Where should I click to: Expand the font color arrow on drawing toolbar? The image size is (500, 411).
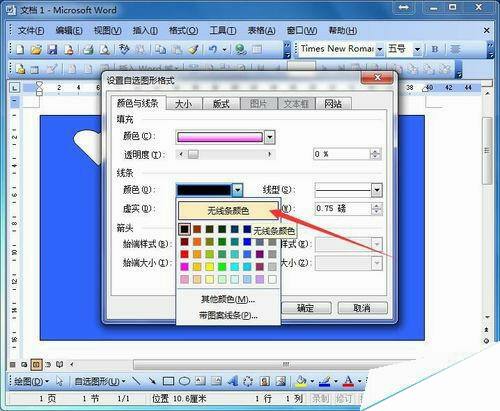click(x=359, y=381)
